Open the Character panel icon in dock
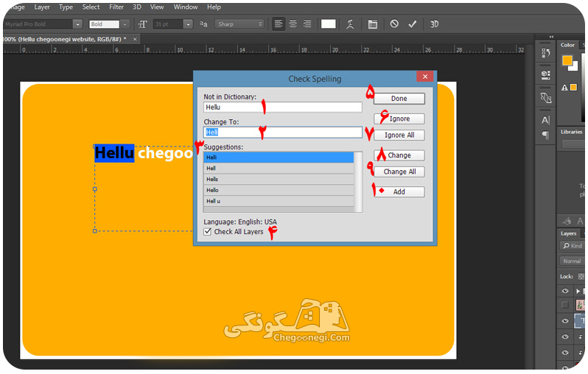 tap(545, 120)
